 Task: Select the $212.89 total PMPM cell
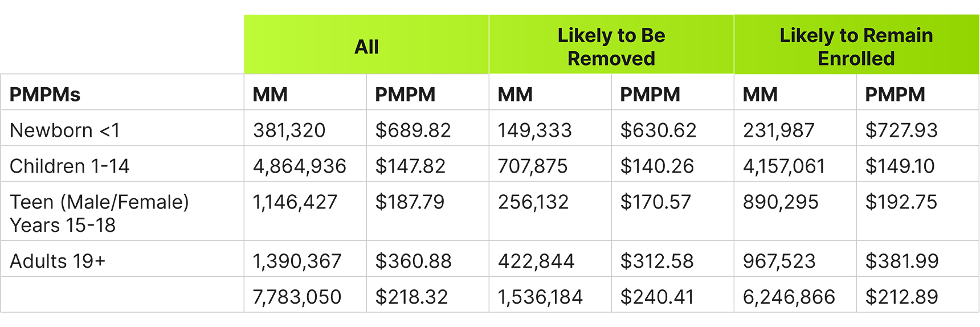[x=918, y=295]
